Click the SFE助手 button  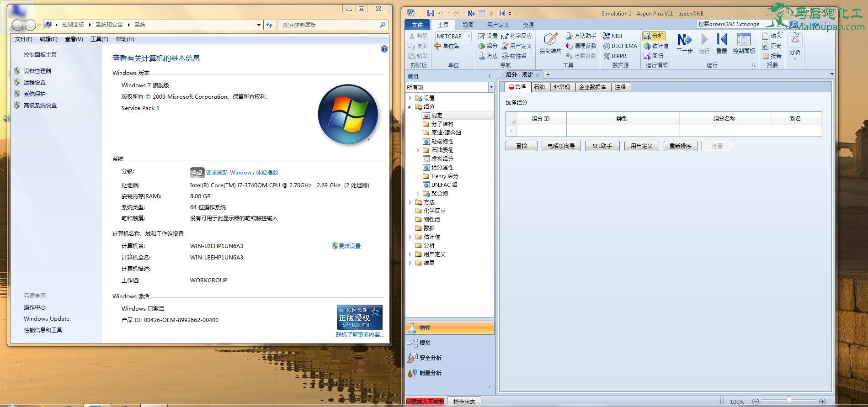(x=602, y=146)
